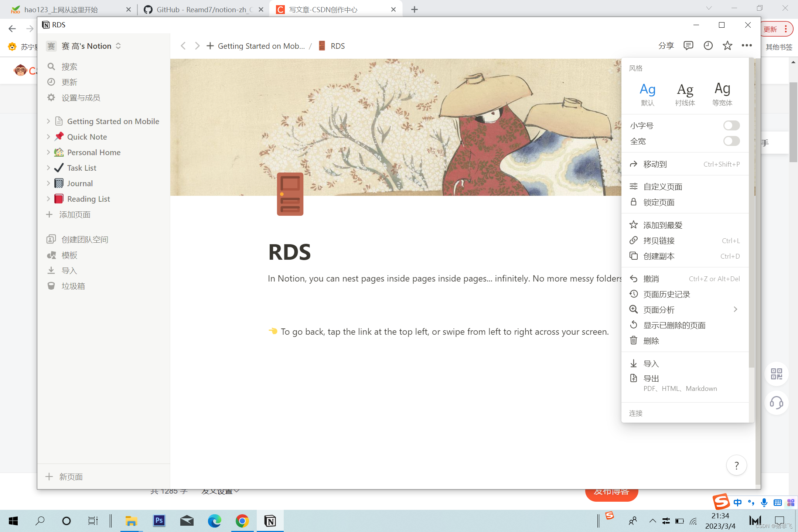Click the favorite star icon in top bar
This screenshot has width=798, height=532.
727,46
